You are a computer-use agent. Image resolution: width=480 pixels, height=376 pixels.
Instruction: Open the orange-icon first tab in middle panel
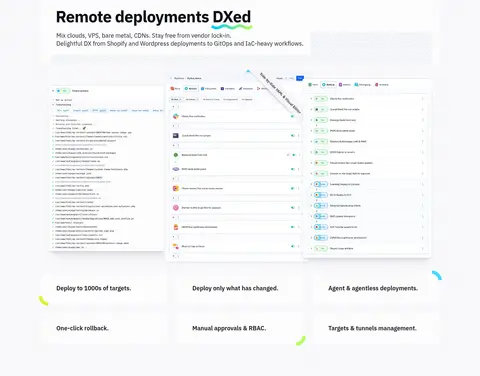tap(175, 89)
